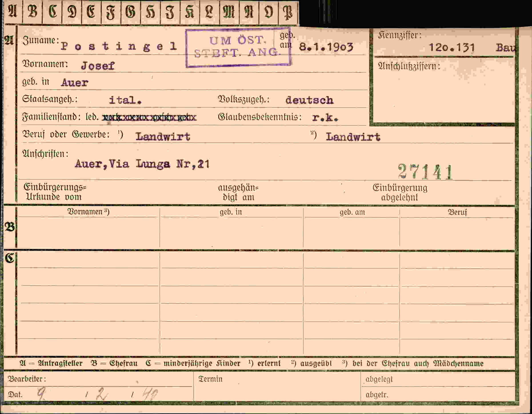Click index tab letter F at top
532x414 pixels.
coord(111,13)
